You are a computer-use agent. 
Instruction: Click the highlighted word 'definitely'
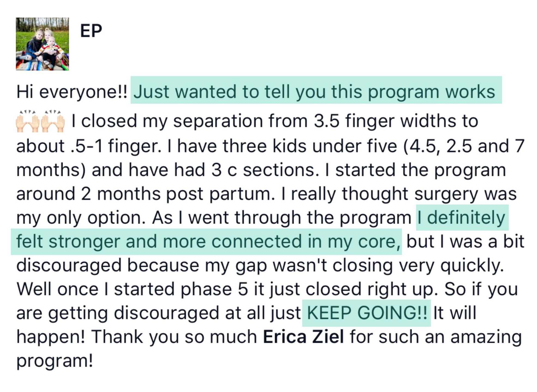pyautogui.click(x=466, y=218)
